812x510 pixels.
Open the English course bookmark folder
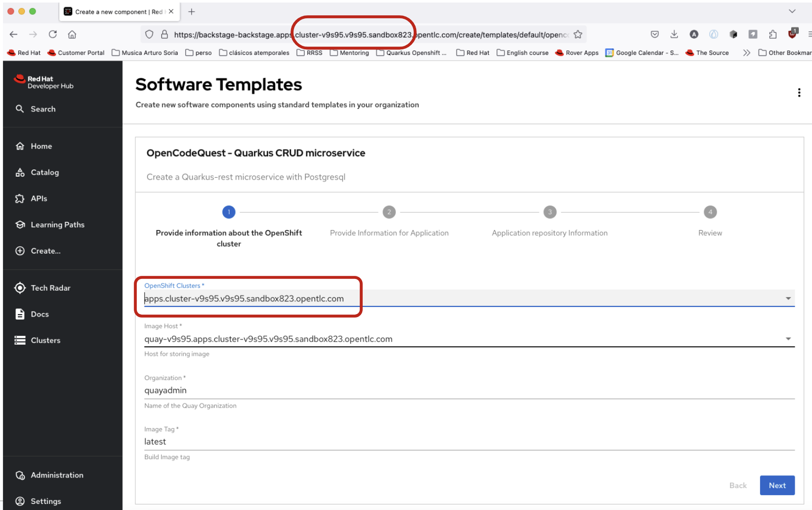[x=523, y=53]
